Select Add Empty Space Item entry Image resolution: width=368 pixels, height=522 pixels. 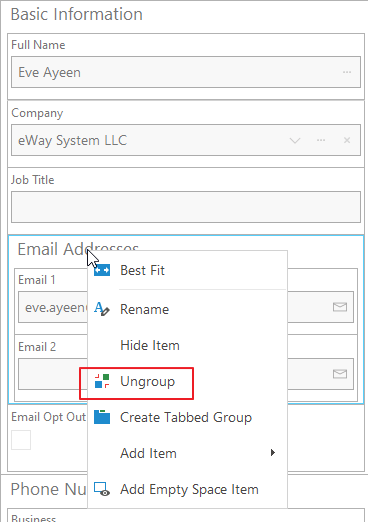[x=187, y=489]
